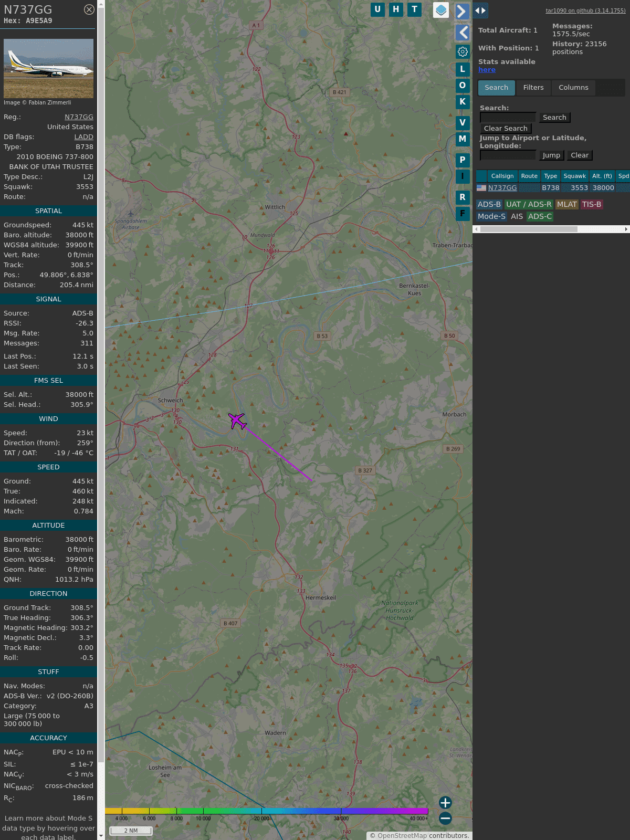
Task: Toggle the V map button
Action: point(463,123)
